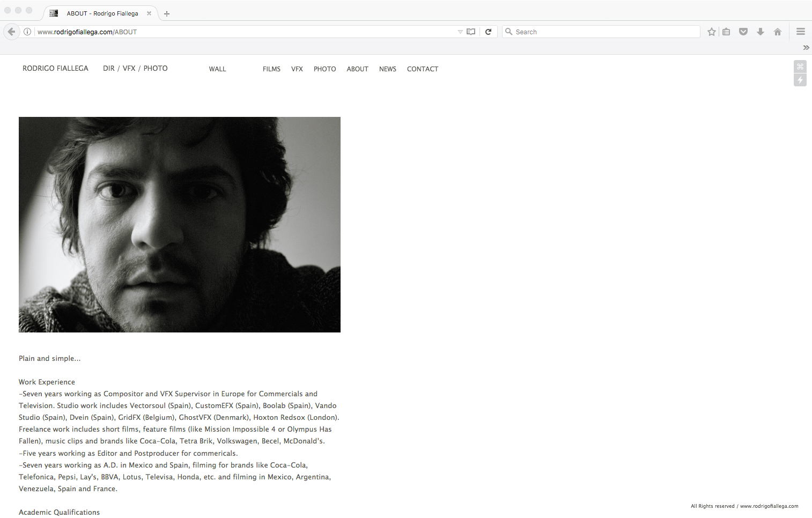Bookmark this page with the star icon
The height and width of the screenshot is (518, 812).
[x=712, y=32]
